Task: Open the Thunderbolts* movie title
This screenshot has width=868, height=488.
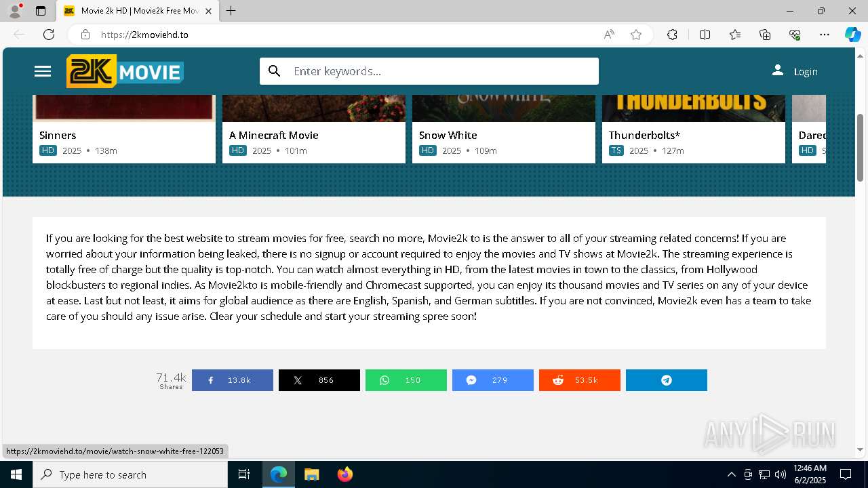Action: 644,135
